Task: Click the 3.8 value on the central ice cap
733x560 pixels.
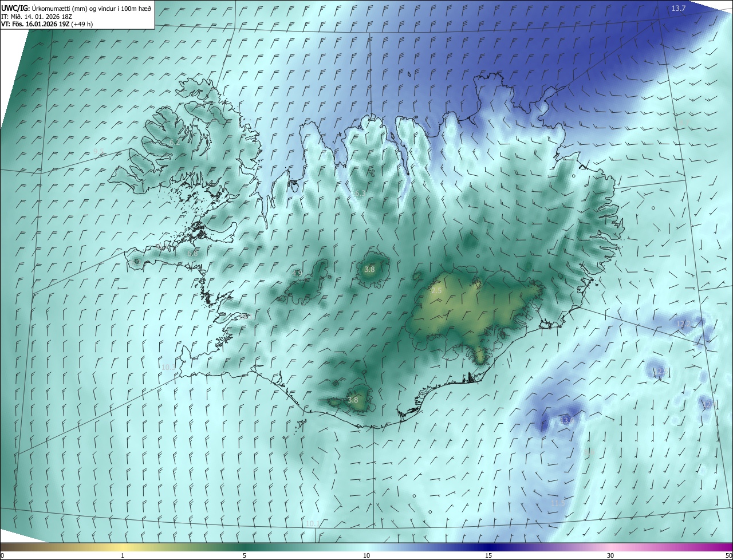Action: [x=369, y=269]
